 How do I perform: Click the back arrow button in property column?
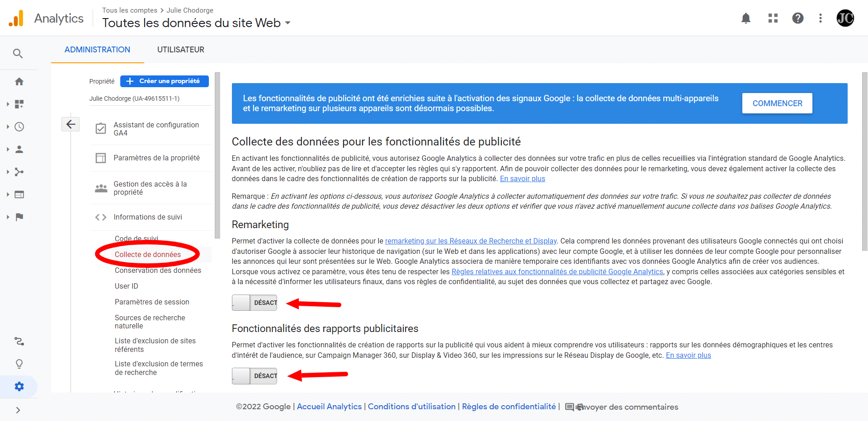tap(71, 124)
